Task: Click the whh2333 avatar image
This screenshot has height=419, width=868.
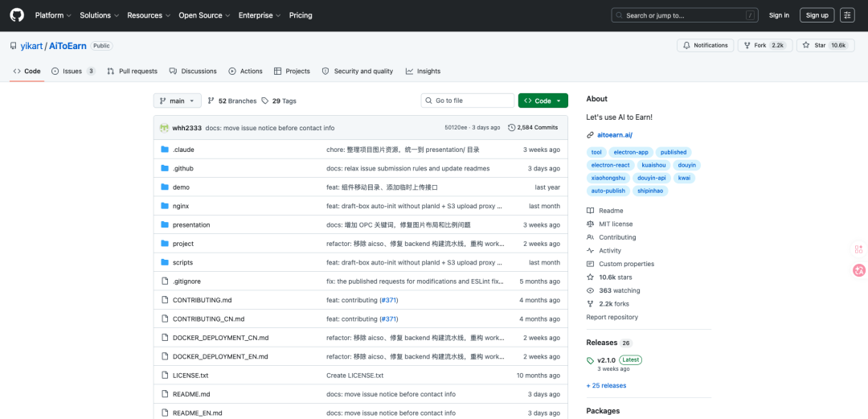Action: (165, 128)
